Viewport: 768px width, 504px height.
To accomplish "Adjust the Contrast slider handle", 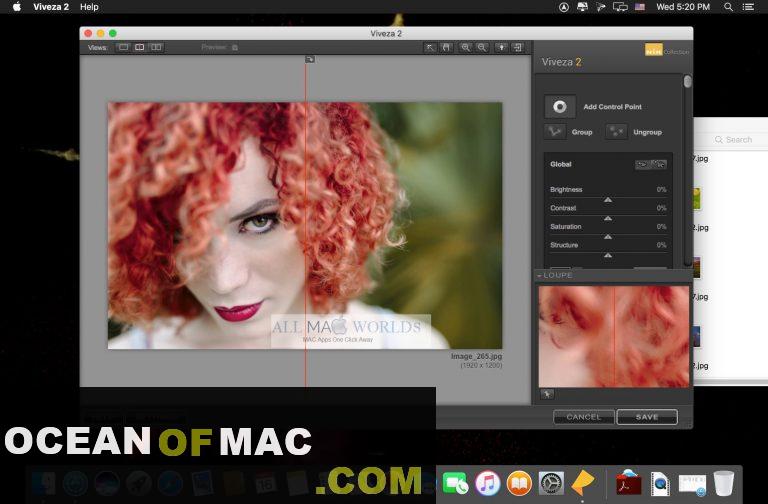I will click(608, 218).
